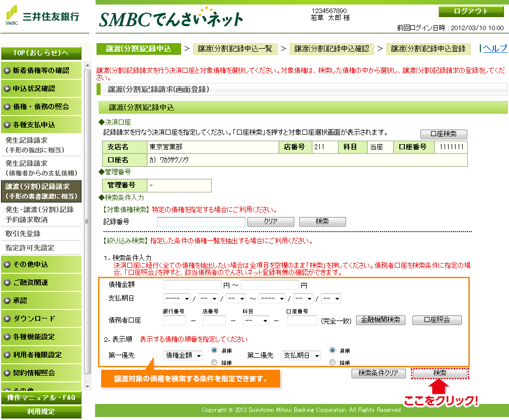Open 利用規定 button
The width and height of the screenshot is (509, 420).
[41, 411]
